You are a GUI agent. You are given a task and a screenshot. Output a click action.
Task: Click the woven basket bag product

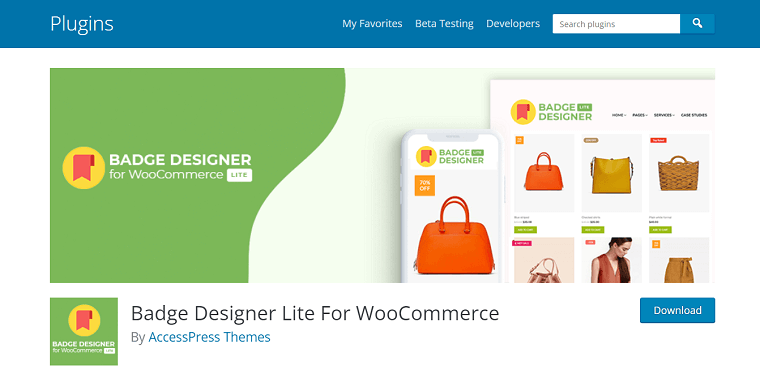[x=679, y=174]
